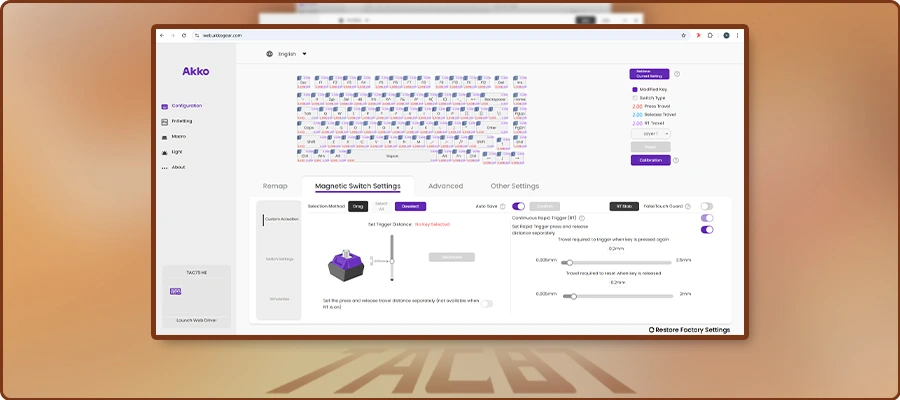
Task: Click the Akko logo
Action: (196, 72)
